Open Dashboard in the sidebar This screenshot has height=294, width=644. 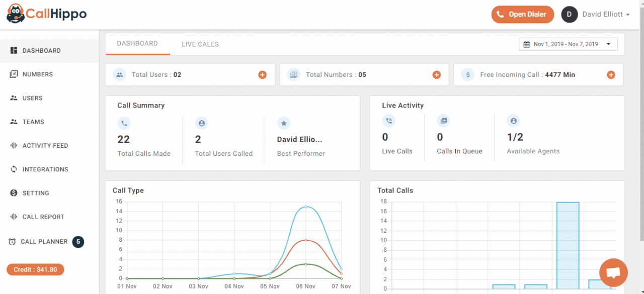point(49,51)
